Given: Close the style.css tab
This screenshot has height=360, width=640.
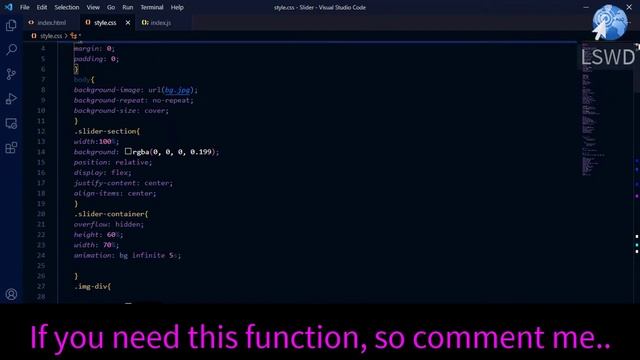Looking at the screenshot, I should 128,23.
